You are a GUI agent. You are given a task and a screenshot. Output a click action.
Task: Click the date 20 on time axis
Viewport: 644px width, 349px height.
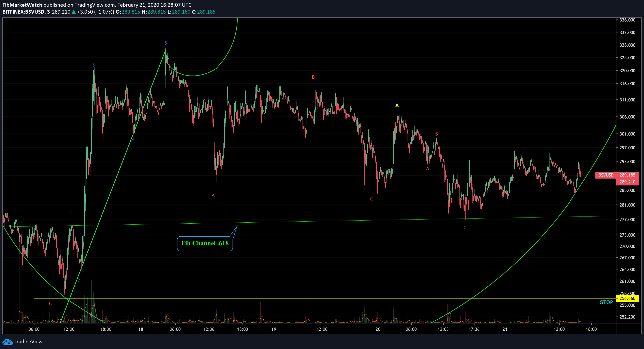[378, 329]
